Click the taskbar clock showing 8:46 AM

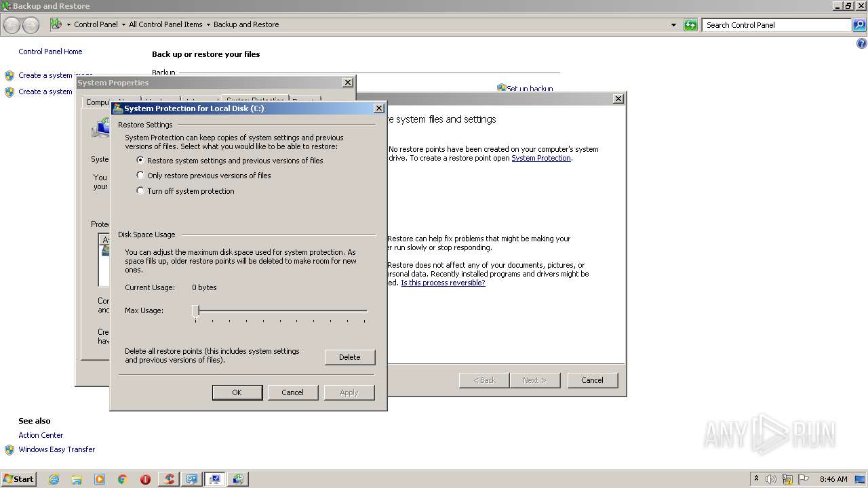pyautogui.click(x=833, y=479)
